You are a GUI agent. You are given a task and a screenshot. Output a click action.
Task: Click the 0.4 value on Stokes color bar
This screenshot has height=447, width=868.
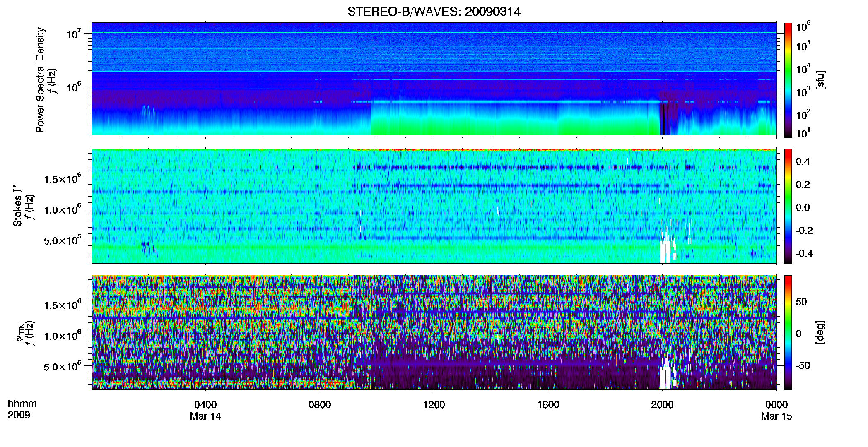tap(803, 162)
